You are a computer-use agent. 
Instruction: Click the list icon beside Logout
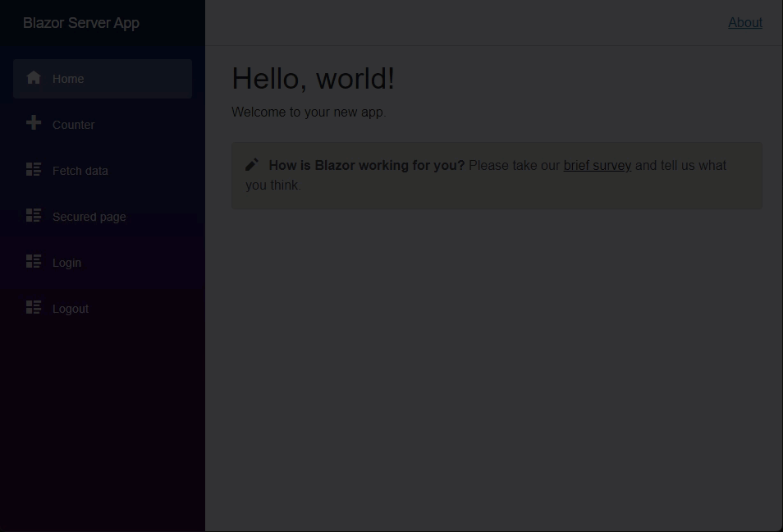click(x=34, y=307)
